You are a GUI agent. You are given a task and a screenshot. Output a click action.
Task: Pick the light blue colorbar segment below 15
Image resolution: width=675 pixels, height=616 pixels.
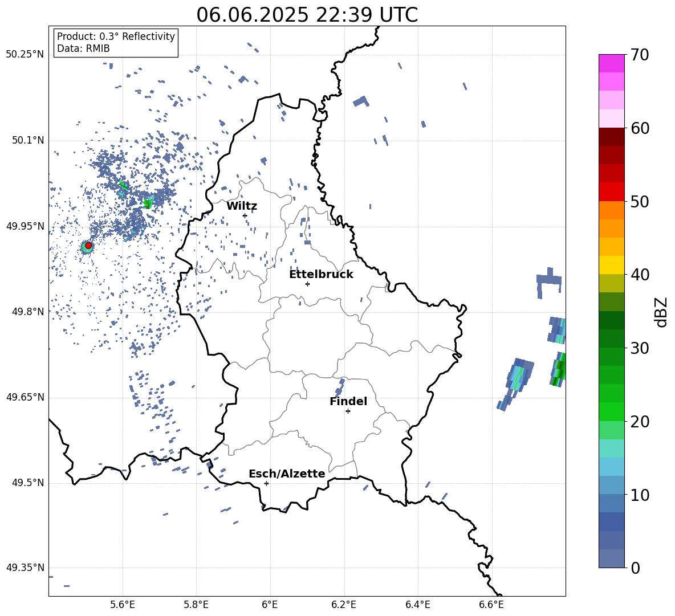611,467
